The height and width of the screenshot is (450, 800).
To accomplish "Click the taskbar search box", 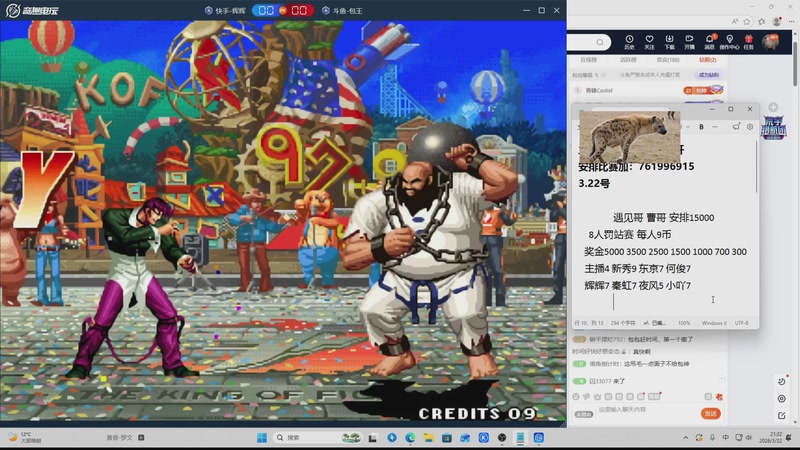I will pos(318,438).
